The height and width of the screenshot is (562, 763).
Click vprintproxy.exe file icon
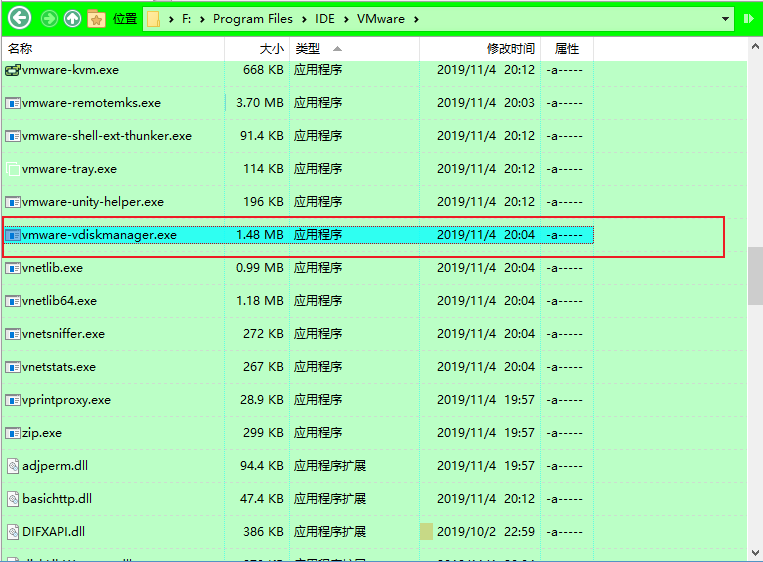click(x=13, y=400)
